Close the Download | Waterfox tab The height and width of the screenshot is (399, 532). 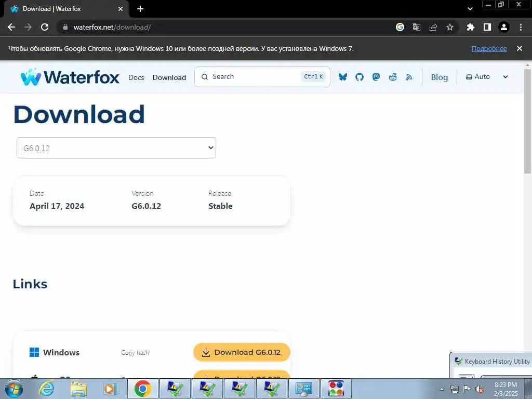(x=121, y=9)
